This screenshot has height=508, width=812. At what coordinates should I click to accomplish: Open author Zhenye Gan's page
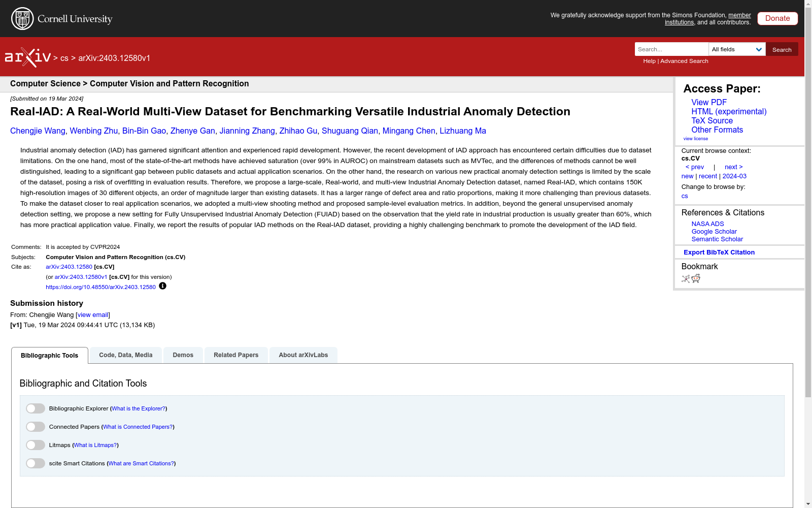pos(192,131)
